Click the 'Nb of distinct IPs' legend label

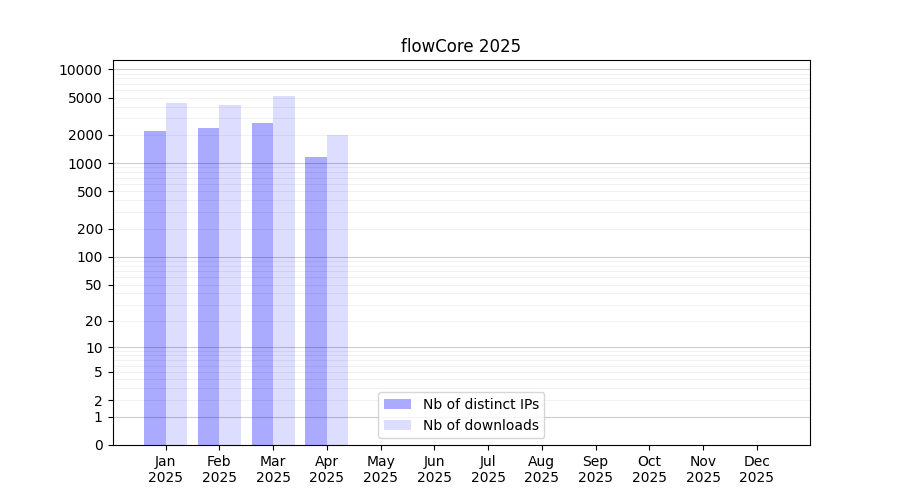click(x=480, y=404)
